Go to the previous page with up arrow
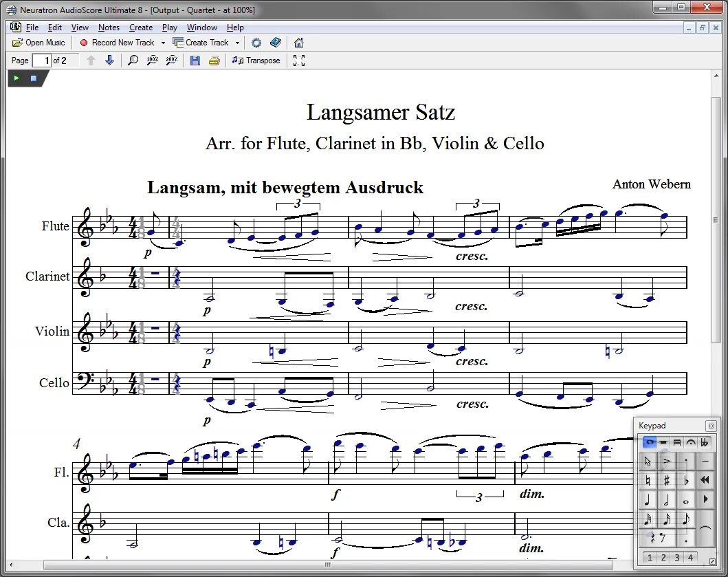The width and height of the screenshot is (728, 577). pos(91,61)
